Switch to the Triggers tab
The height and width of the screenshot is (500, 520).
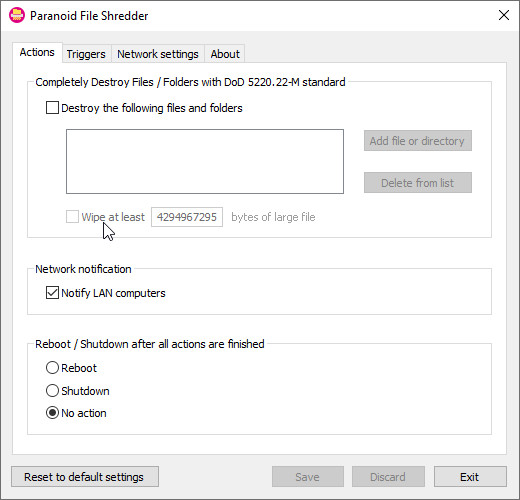pos(86,54)
